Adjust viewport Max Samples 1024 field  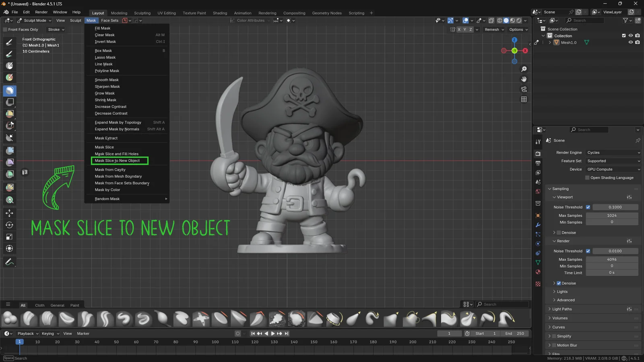pyautogui.click(x=612, y=216)
